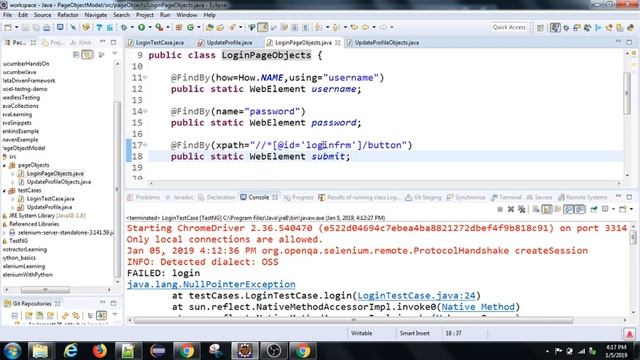Viewport: 640px width, 360px height.
Task: Open LoginTestCase.java:24 stack trace link
Action: tap(416, 296)
